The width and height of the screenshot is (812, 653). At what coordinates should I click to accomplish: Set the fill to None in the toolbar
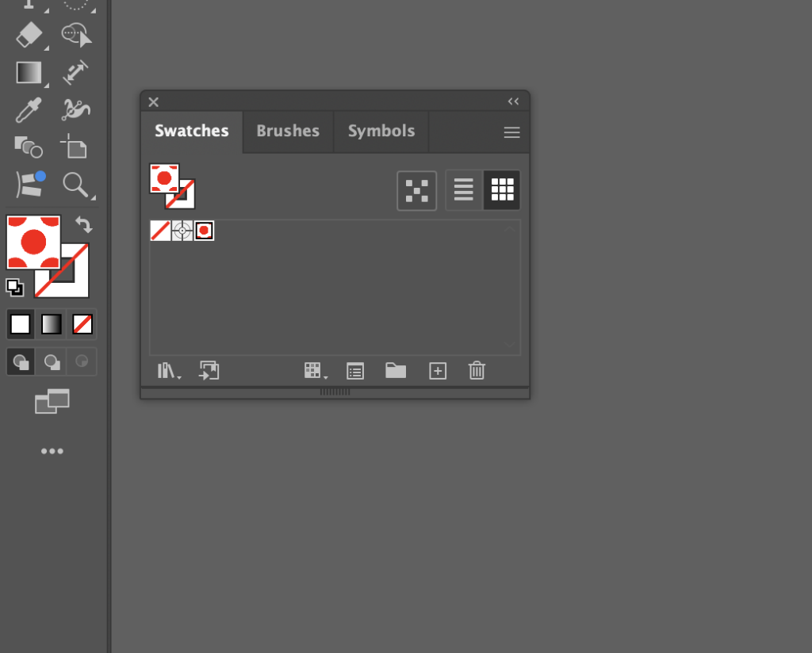[82, 324]
